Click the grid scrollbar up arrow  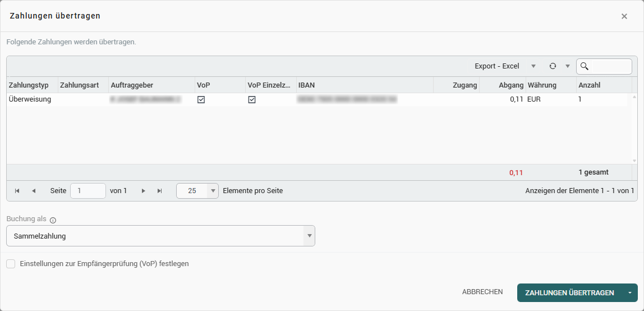[x=634, y=97]
